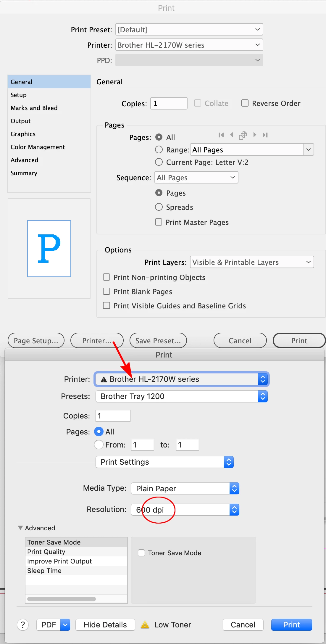Open Setup category in sidebar

(x=49, y=95)
